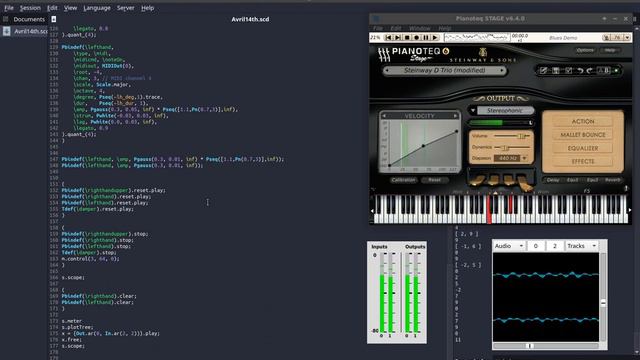Click the Pianoteq stop button
This screenshot has height=360, width=640.
click(407, 38)
